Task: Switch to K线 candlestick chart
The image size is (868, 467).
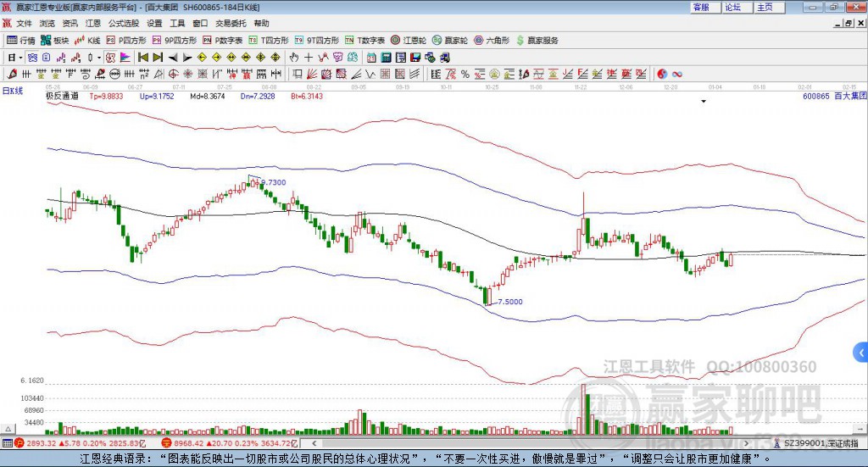Action: (x=87, y=41)
